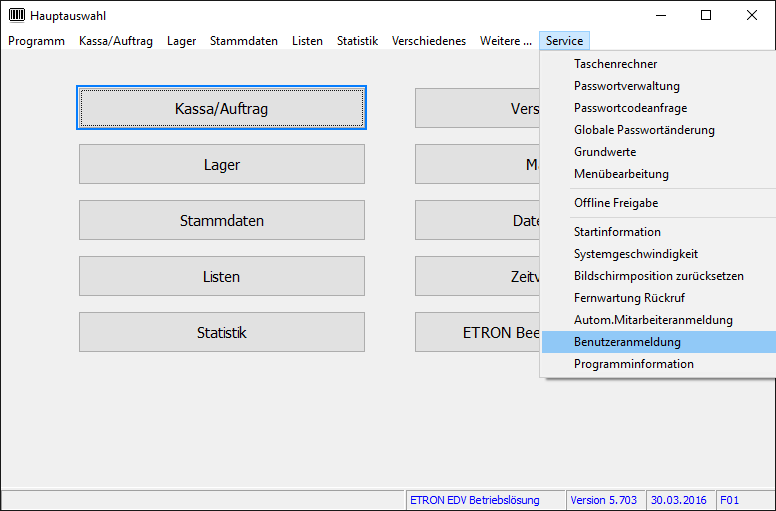Open Grundwerte from the Service menu
The height and width of the screenshot is (511, 776).
coord(605,152)
